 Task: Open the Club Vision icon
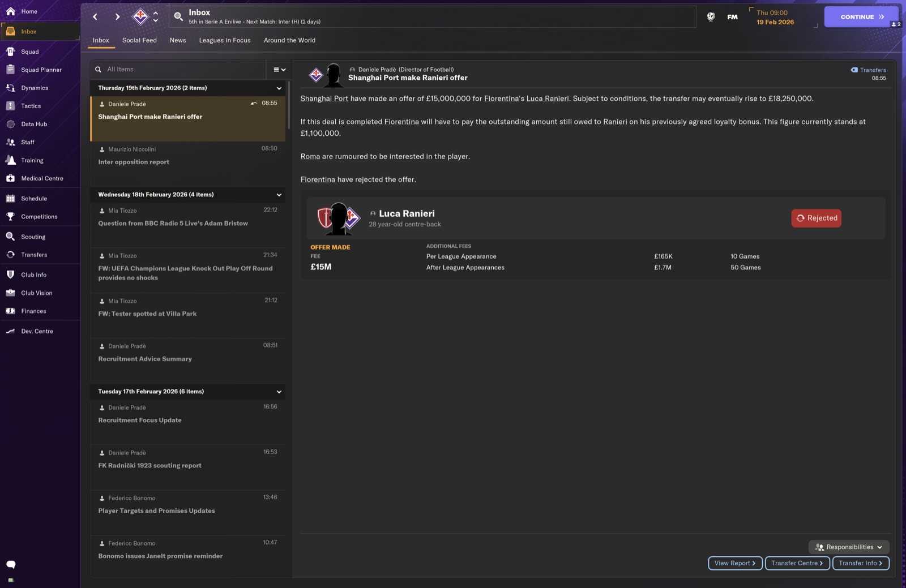[10, 293]
